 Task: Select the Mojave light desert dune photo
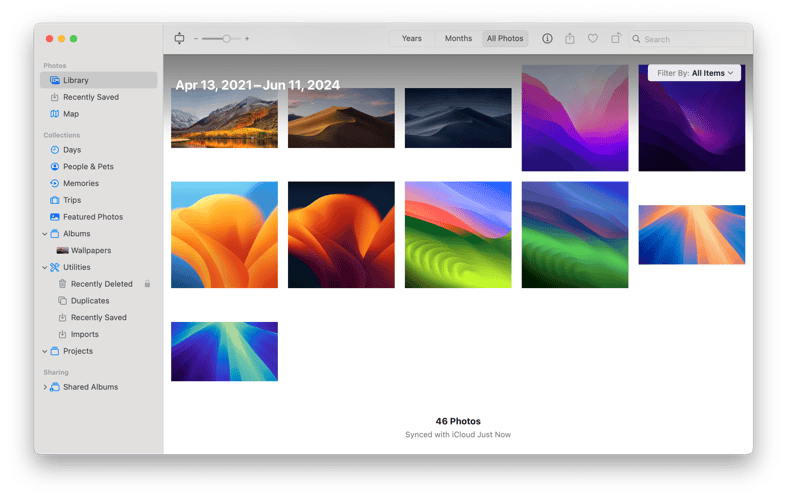click(341, 118)
